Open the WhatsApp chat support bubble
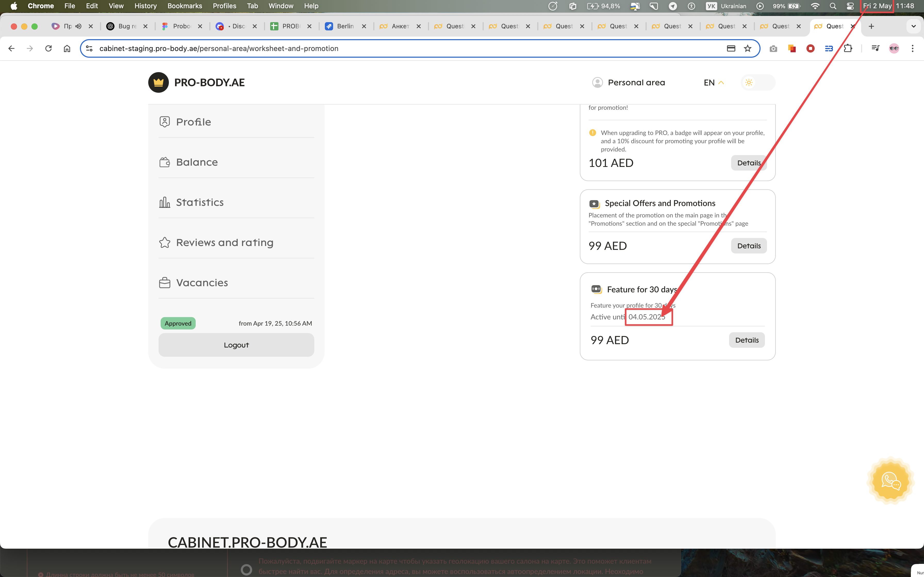Screen dimensions: 924x577 [x=890, y=481]
